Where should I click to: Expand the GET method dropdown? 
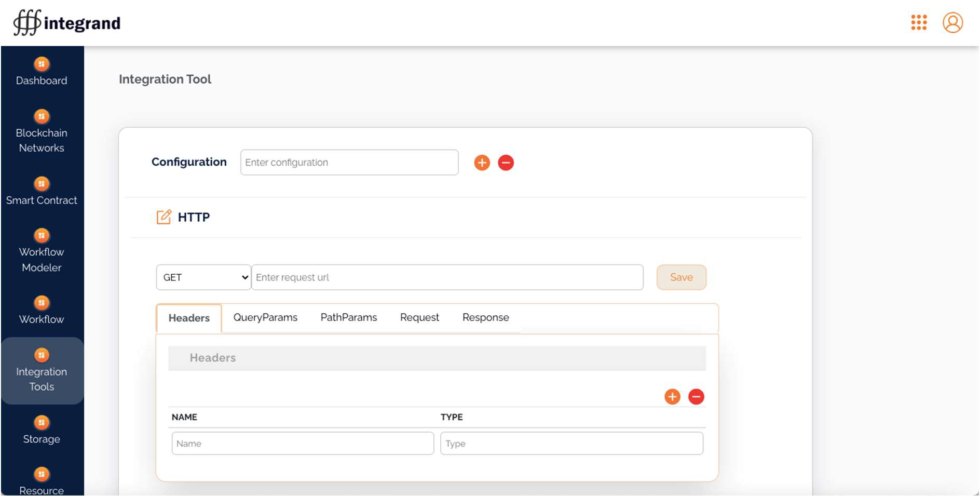pos(203,277)
